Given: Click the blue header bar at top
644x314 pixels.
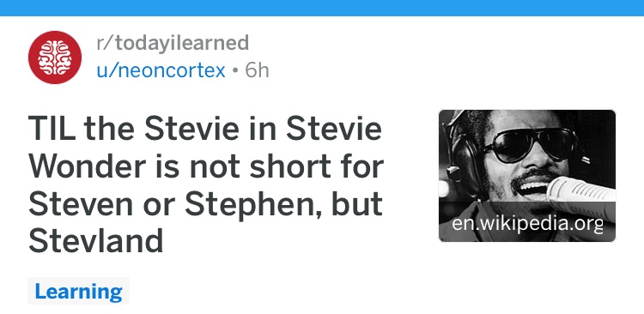Looking at the screenshot, I should pyautogui.click(x=322, y=8).
